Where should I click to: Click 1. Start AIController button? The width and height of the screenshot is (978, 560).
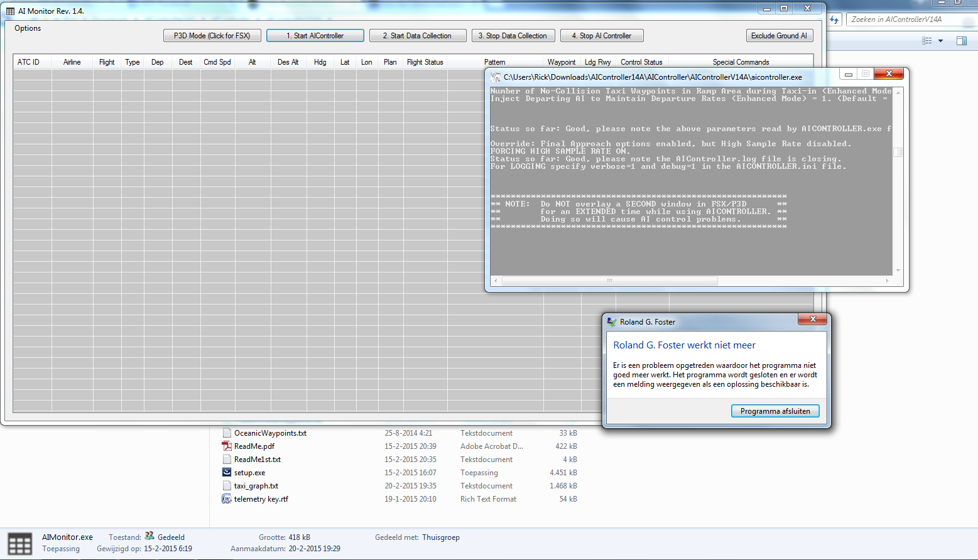(315, 36)
